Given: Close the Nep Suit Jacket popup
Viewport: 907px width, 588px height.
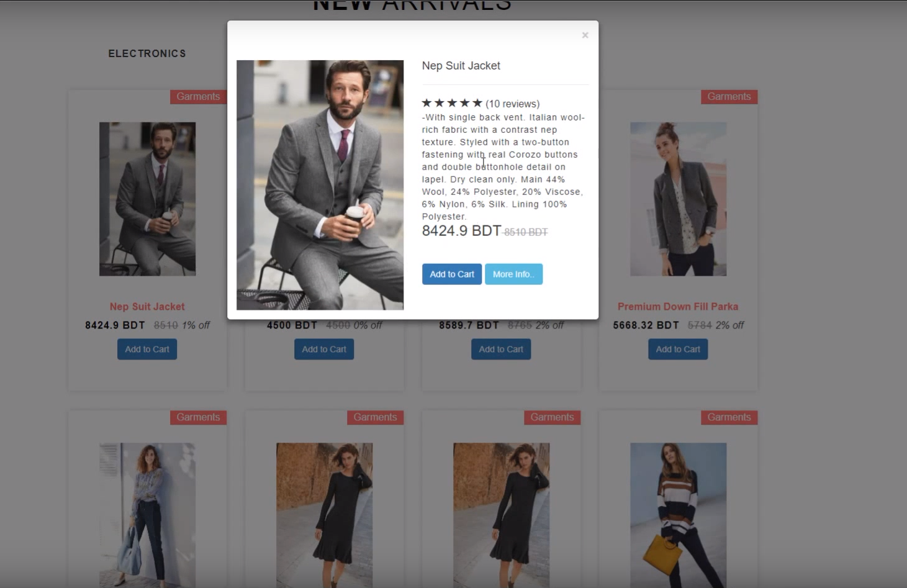Looking at the screenshot, I should [585, 35].
